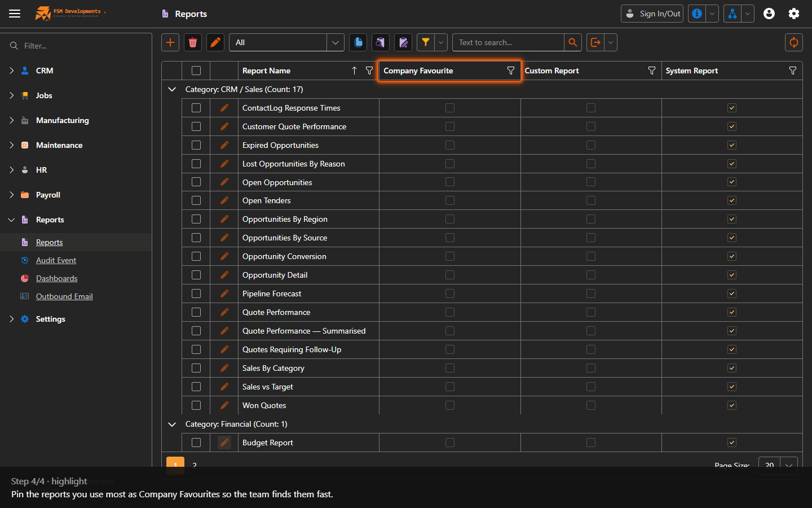Edit the Pipeline Forecast row pencil
Image resolution: width=812 pixels, height=508 pixels.
point(224,294)
